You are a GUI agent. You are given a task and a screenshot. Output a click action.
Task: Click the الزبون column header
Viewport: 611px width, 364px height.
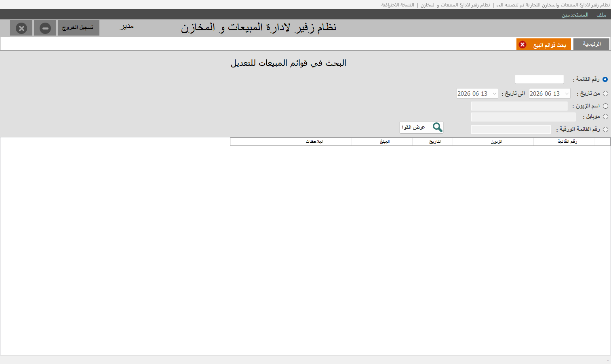click(493, 142)
